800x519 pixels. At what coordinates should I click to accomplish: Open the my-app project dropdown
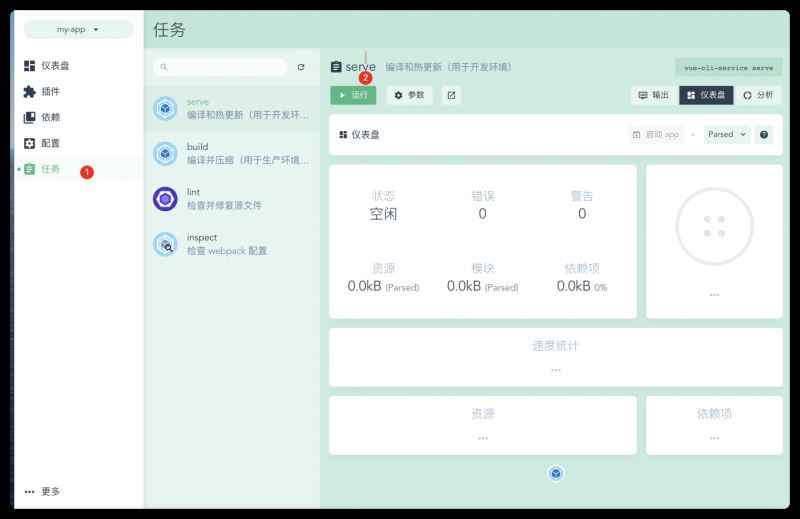[x=79, y=30]
